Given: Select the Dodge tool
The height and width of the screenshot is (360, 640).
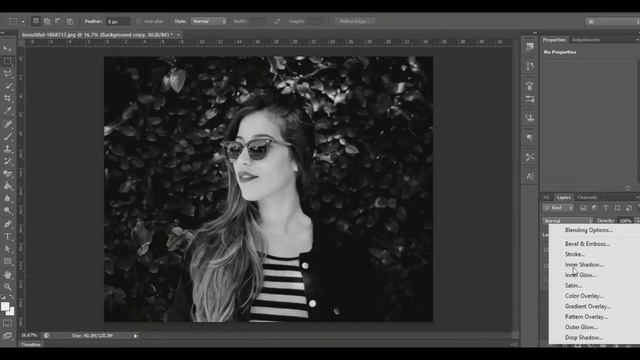Looking at the screenshot, I should tap(7, 211).
